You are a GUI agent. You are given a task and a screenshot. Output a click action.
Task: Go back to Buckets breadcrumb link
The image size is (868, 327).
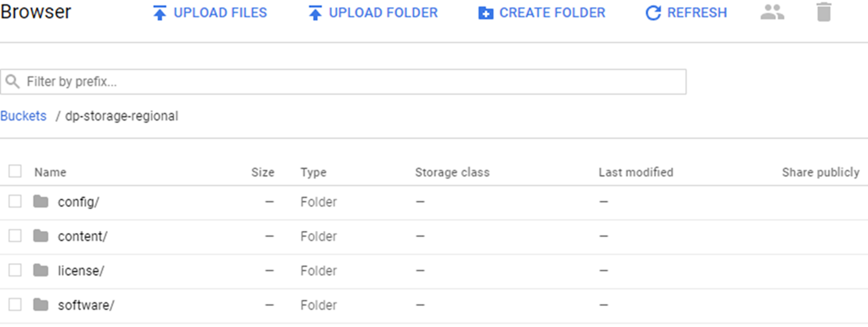coord(23,116)
